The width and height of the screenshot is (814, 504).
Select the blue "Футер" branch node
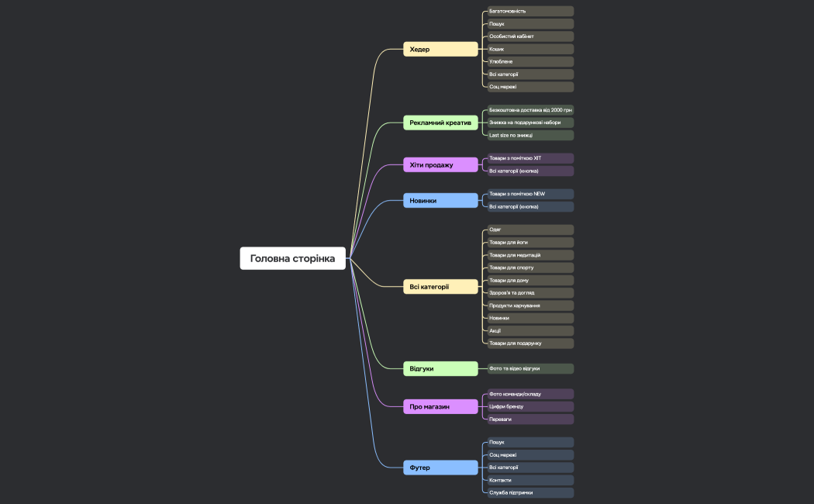pos(440,468)
